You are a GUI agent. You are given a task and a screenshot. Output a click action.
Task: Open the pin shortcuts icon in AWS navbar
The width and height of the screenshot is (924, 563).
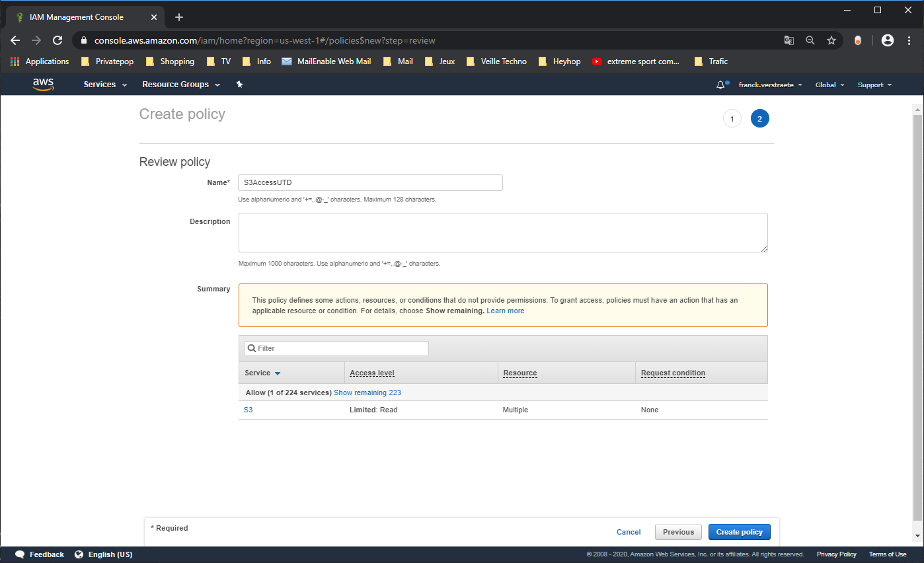239,85
